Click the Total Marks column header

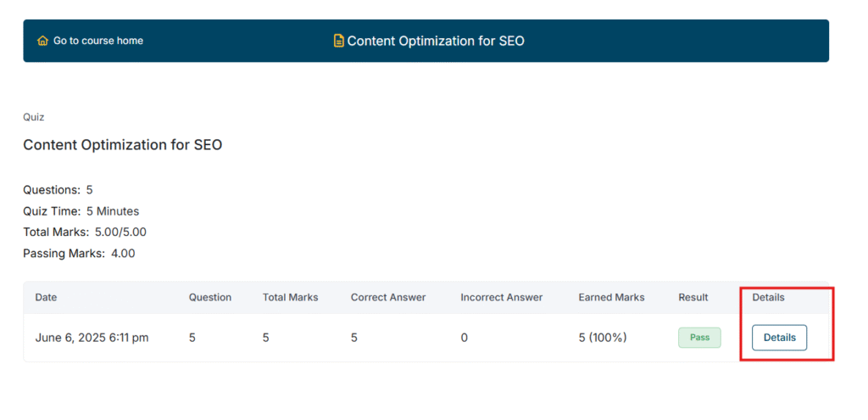pos(290,298)
